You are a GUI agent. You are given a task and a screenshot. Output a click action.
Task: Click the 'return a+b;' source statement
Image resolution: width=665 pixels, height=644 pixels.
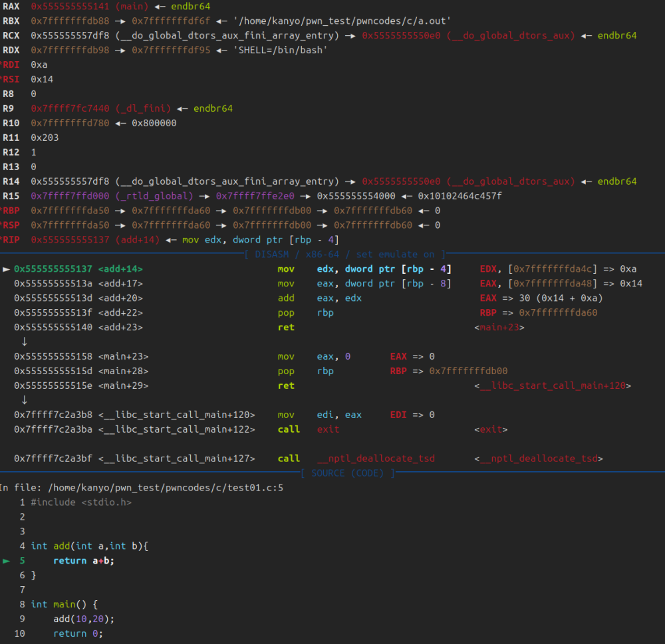coord(79,561)
